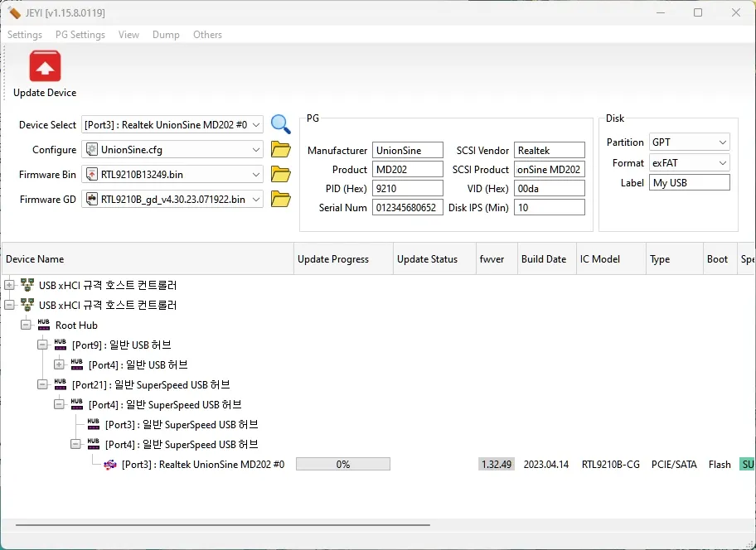756x550 pixels.
Task: Maximize the JEYI window
Action: tap(698, 12)
